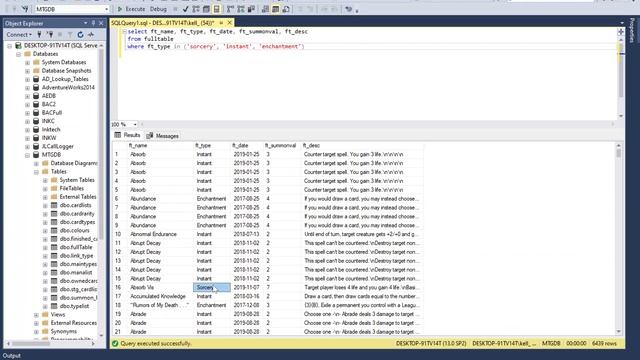Select the highlighted Results to Grid icon
Screen dimensions: 640x360
tap(276, 9)
